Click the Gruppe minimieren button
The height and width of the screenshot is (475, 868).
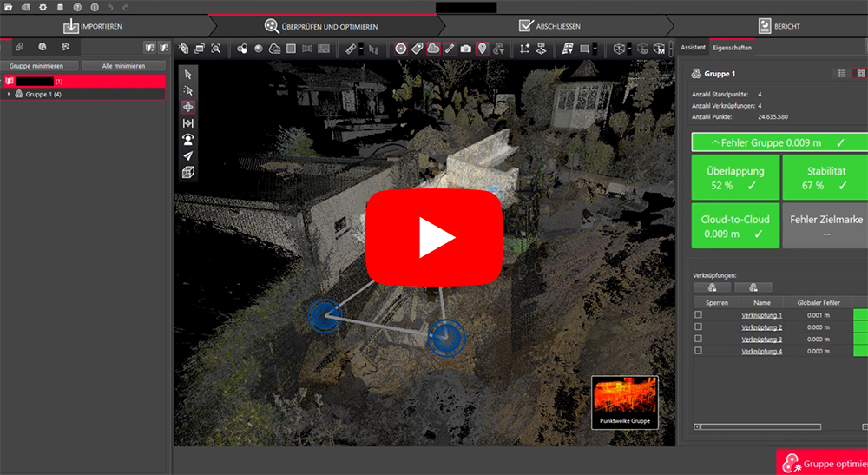[41, 66]
